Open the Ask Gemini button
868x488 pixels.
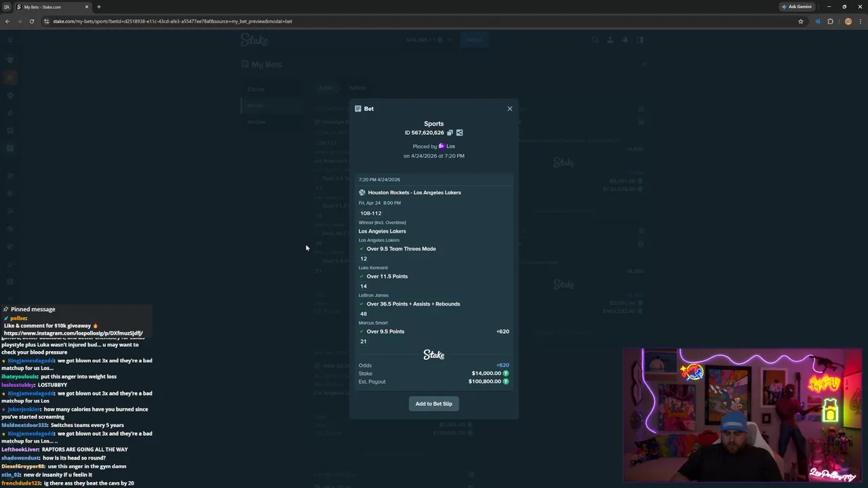click(x=797, y=7)
